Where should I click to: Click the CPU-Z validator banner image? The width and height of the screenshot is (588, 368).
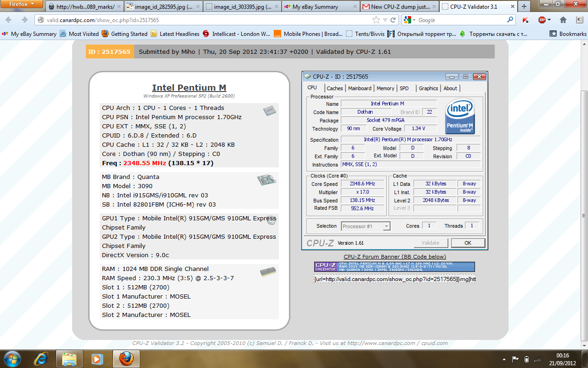tap(395, 267)
